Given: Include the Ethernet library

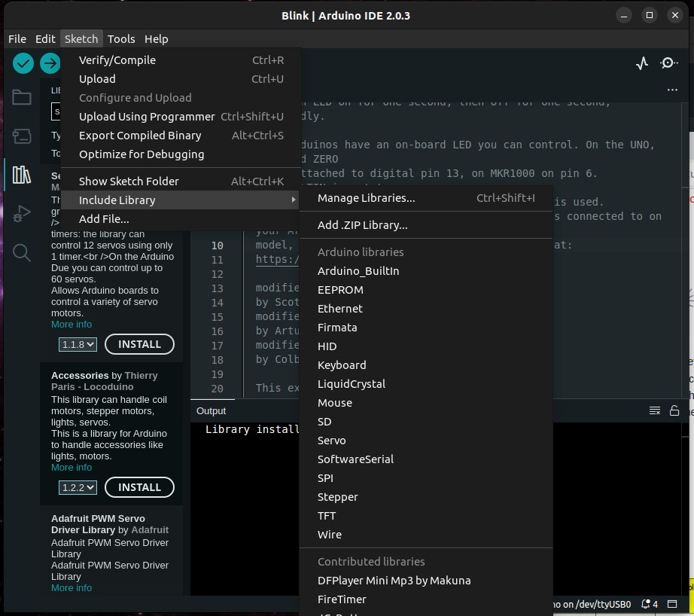Looking at the screenshot, I should point(426,309).
